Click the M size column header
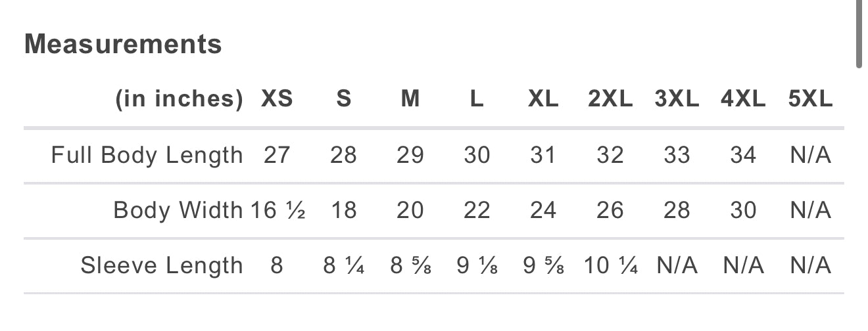The image size is (868, 331). click(x=410, y=99)
